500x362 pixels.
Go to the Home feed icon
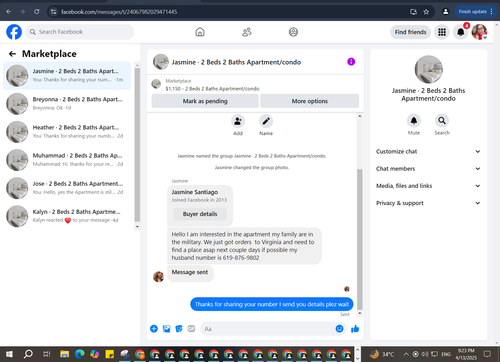(x=200, y=32)
